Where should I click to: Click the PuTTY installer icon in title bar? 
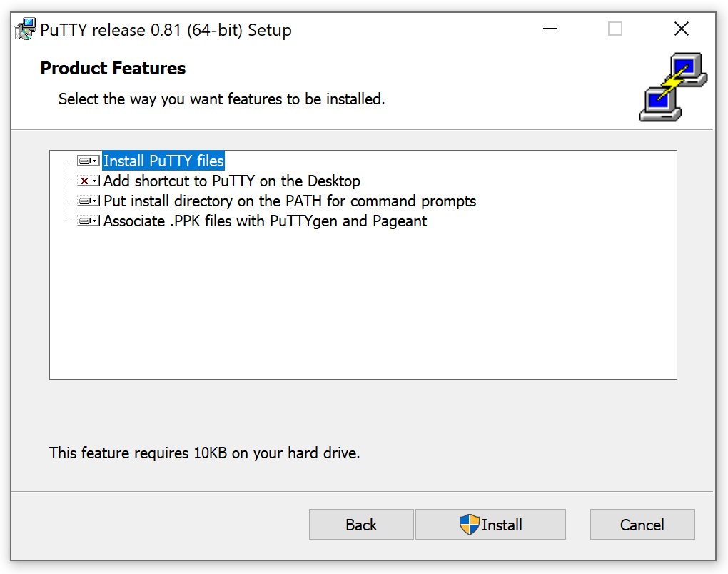click(x=26, y=29)
